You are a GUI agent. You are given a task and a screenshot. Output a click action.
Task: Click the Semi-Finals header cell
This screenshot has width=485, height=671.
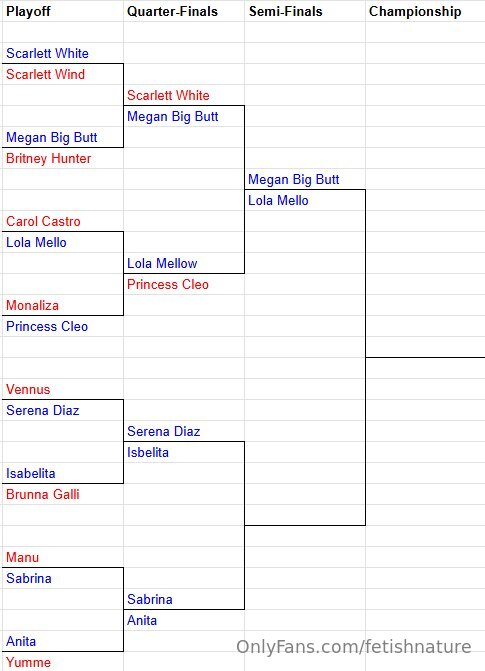(305, 11)
